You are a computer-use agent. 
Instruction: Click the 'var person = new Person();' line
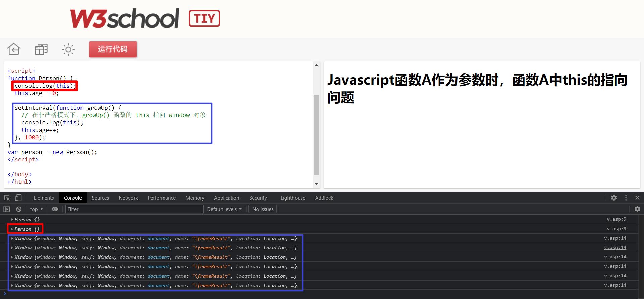point(52,152)
